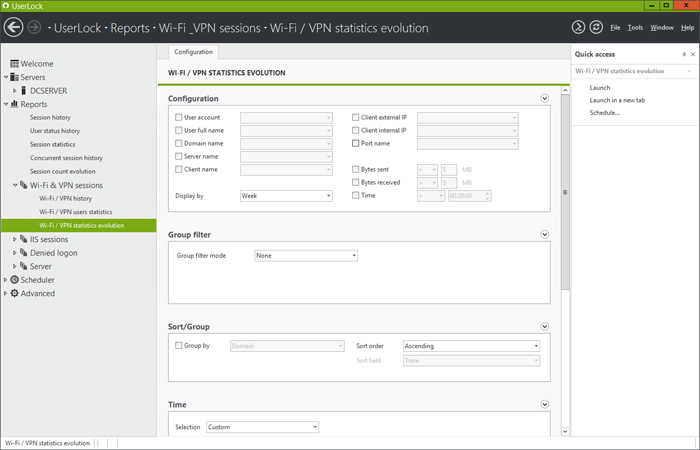Click the forward navigation arrow
700x450 pixels.
[x=34, y=27]
